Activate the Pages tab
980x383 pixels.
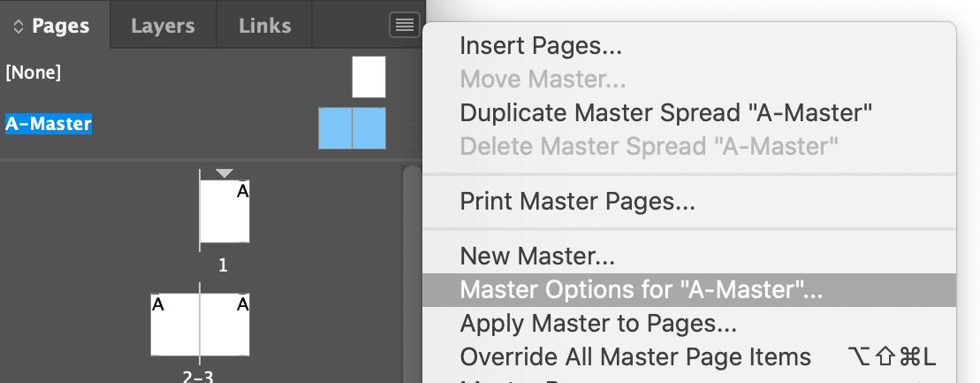click(x=55, y=26)
